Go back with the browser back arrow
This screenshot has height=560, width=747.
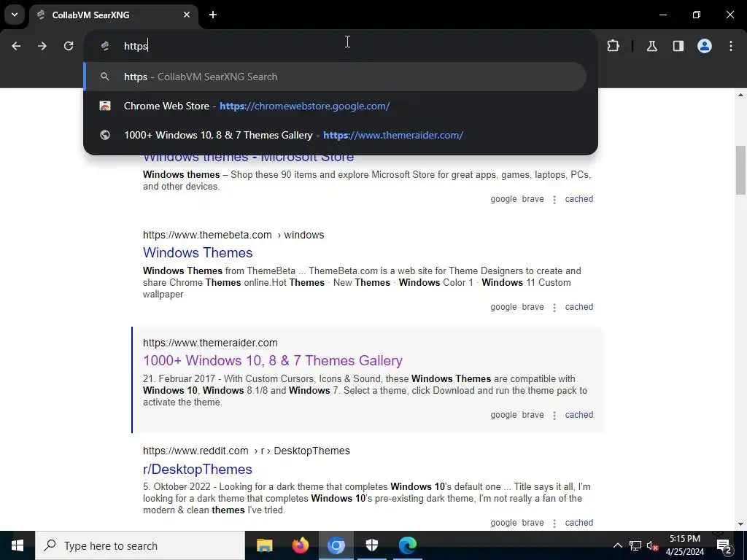pyautogui.click(x=16, y=46)
